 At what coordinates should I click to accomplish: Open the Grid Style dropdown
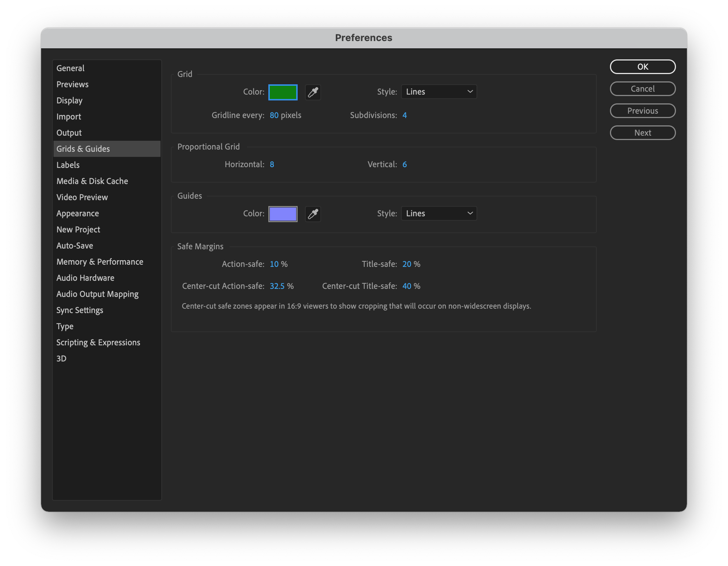pos(439,92)
